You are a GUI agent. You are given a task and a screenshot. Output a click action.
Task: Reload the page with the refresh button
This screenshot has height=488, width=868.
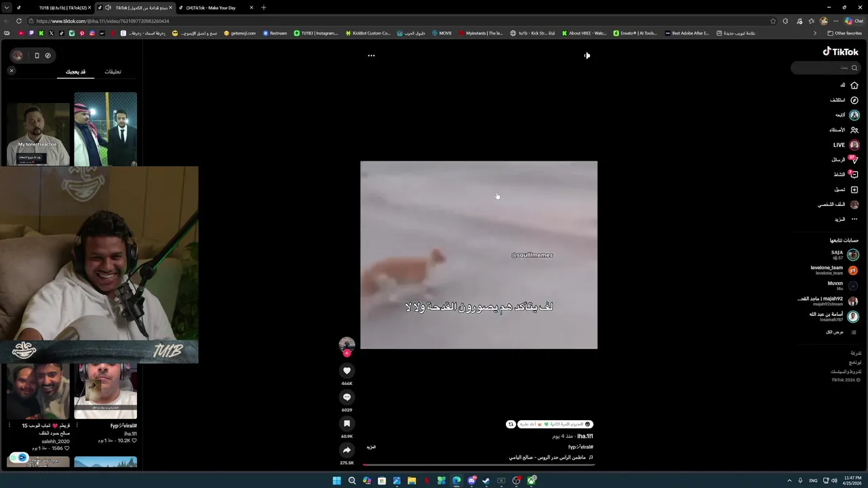19,21
